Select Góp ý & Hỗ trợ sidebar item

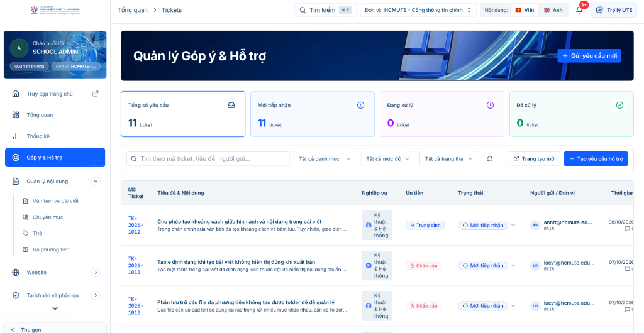pos(55,158)
